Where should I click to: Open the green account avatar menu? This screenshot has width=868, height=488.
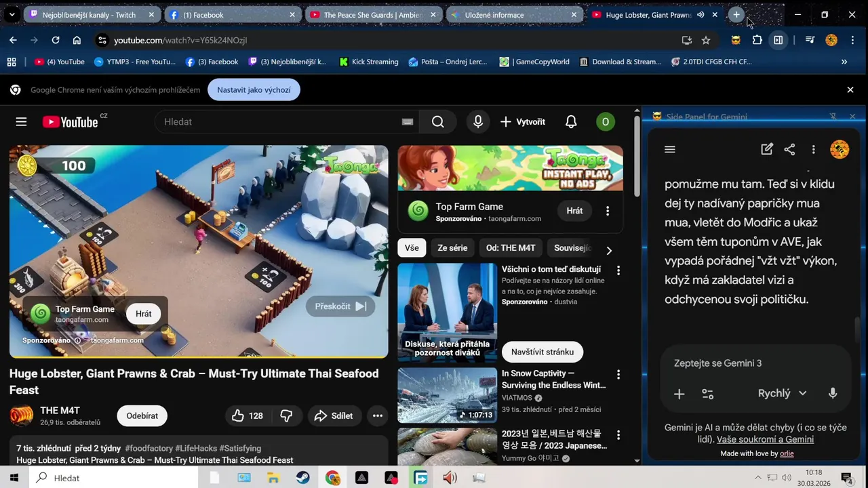pyautogui.click(x=605, y=122)
